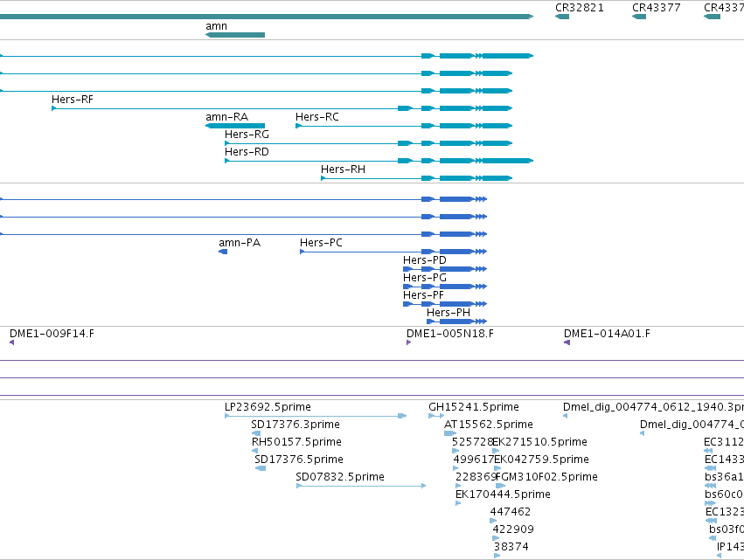Click the 422909 feature arrow
This screenshot has width=744, height=560.
pos(496,538)
